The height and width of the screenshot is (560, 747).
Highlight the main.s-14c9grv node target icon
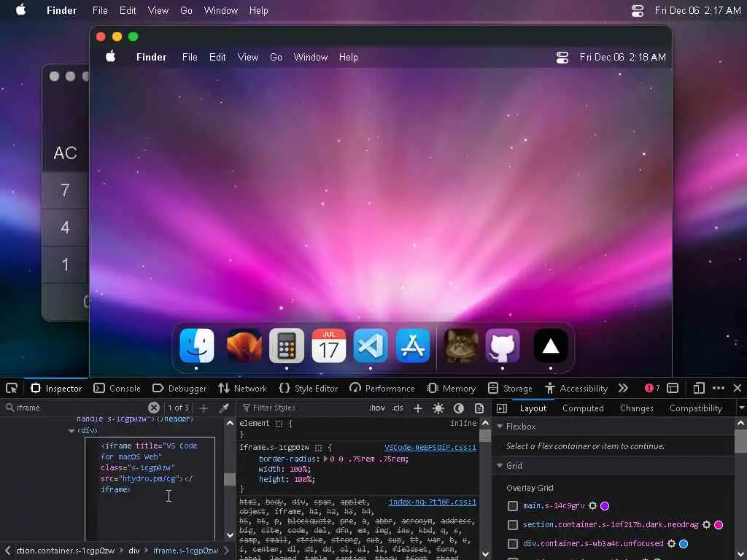tap(592, 506)
